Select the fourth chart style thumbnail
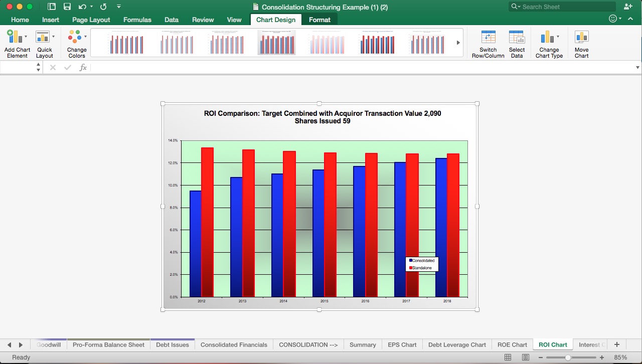Viewport: 642px width, 364px height. (276, 42)
